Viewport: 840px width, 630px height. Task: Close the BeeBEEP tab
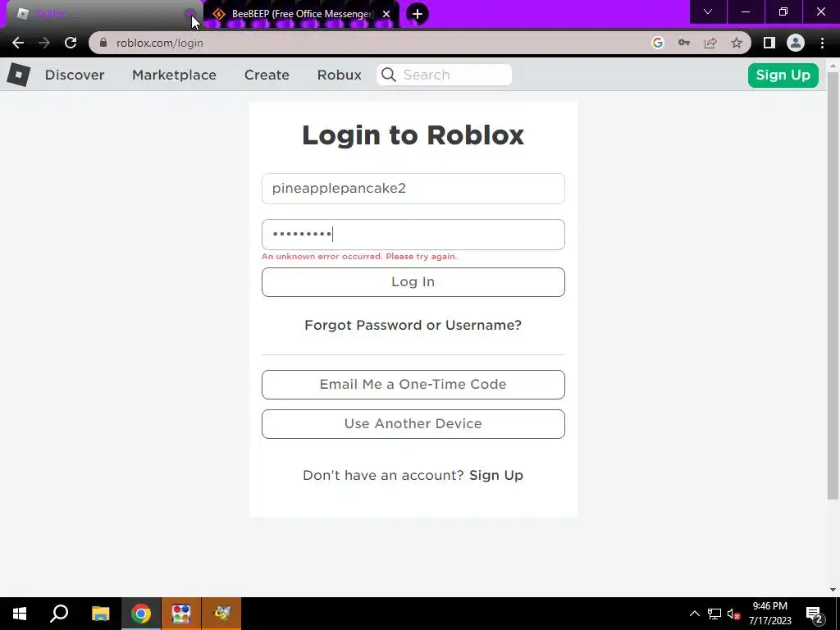tap(386, 14)
